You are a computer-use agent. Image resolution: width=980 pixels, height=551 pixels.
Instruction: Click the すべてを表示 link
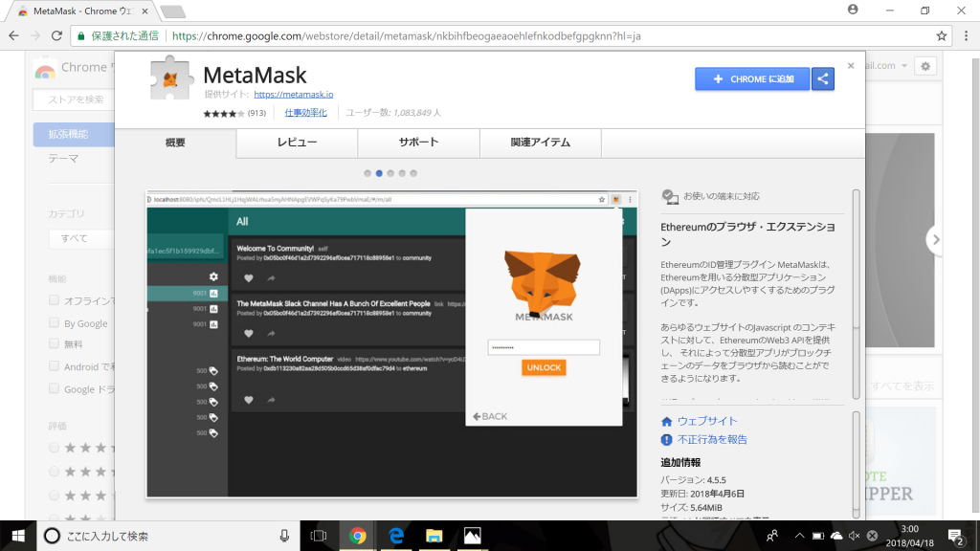pos(902,386)
